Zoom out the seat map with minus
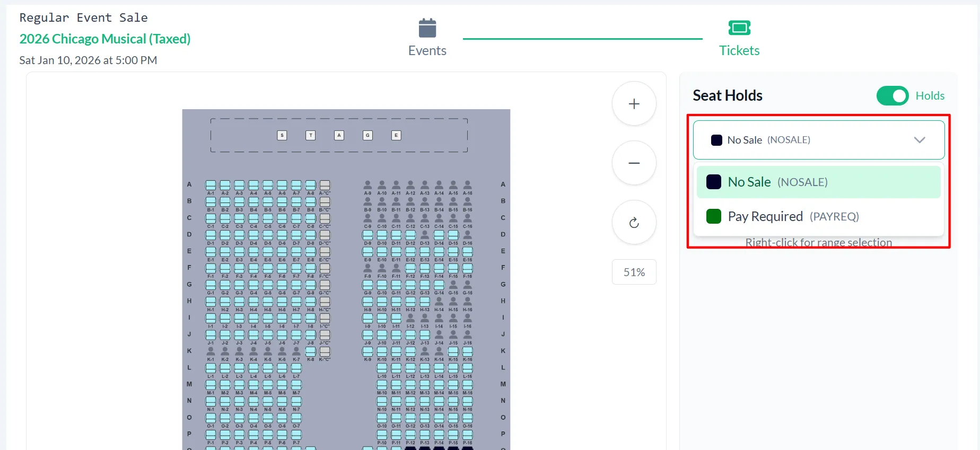Image resolution: width=980 pixels, height=450 pixels. pos(634,163)
